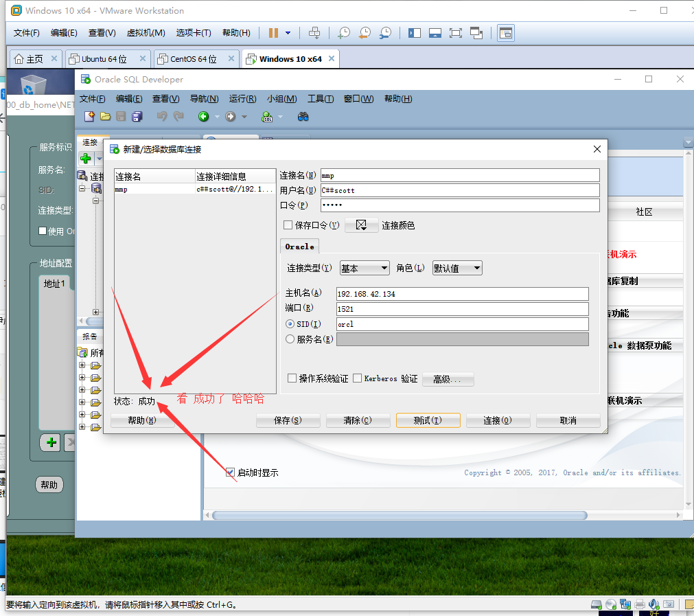
Task: Click the green plus add address button
Action: pyautogui.click(x=51, y=442)
